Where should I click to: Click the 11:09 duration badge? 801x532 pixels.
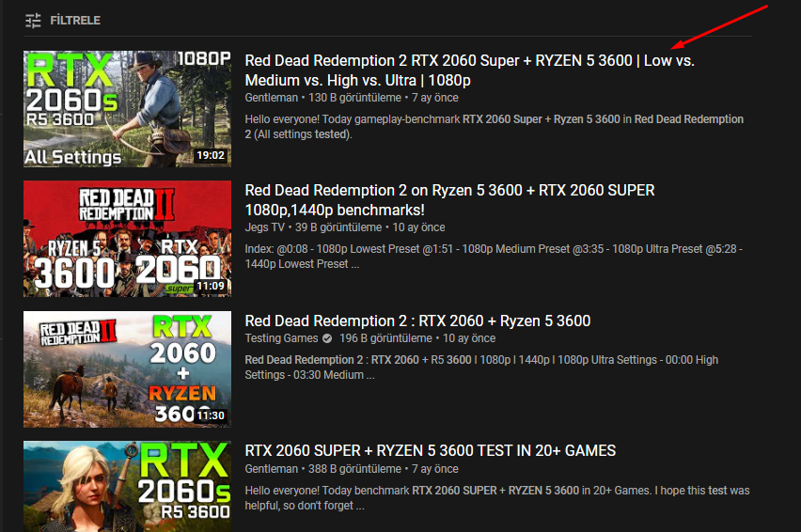(x=211, y=286)
